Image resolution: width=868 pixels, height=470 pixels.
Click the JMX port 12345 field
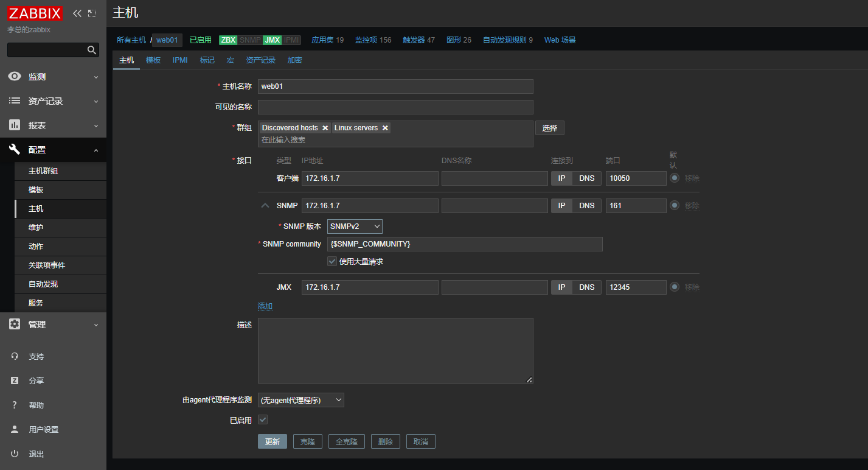[636, 287]
